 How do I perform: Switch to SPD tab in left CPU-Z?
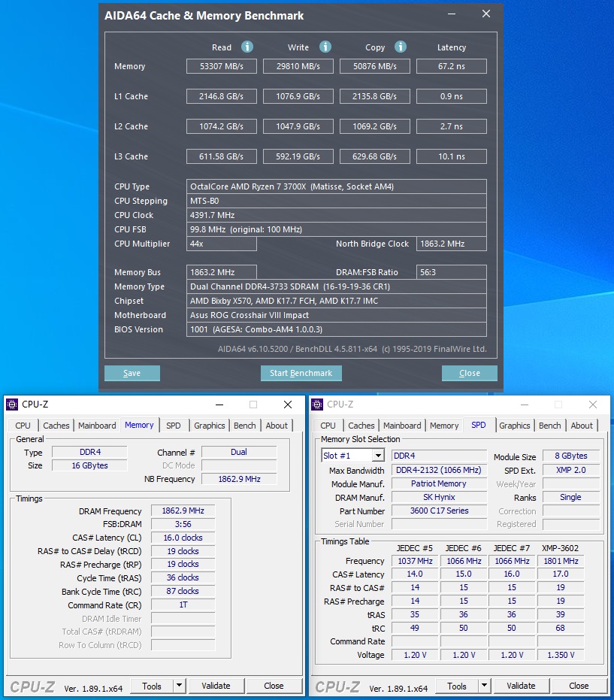pos(173,426)
